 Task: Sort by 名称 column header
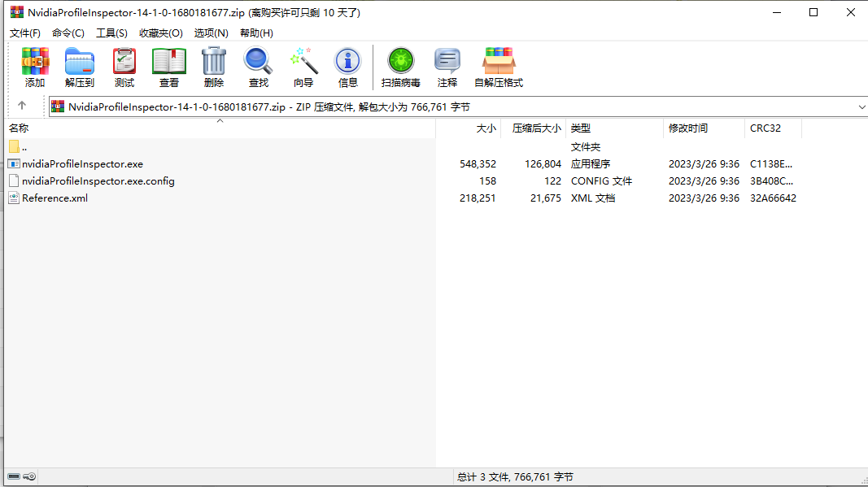coord(220,128)
